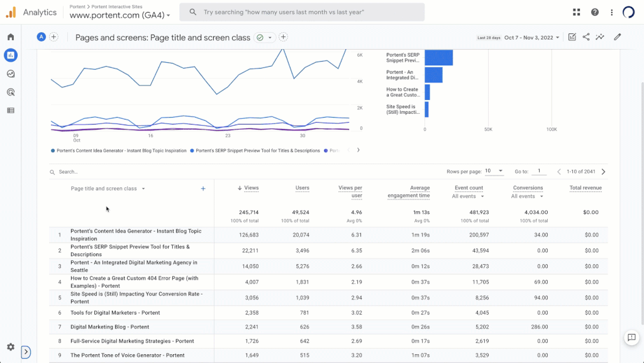This screenshot has width=644, height=363.
Task: Open the Advertising icon in sidebar
Action: [x=11, y=92]
